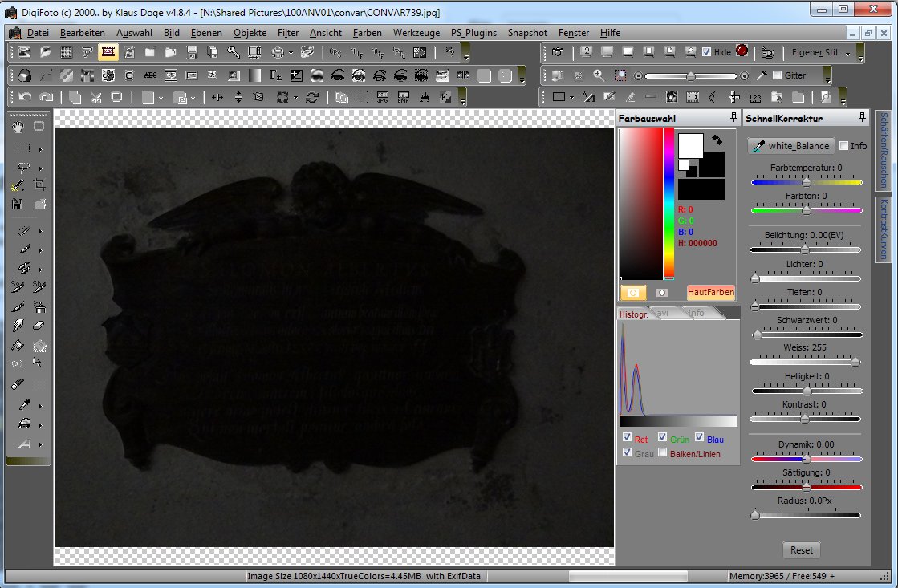This screenshot has height=588, width=898.
Task: Toggle the Rot channel checkbox
Action: (x=627, y=438)
